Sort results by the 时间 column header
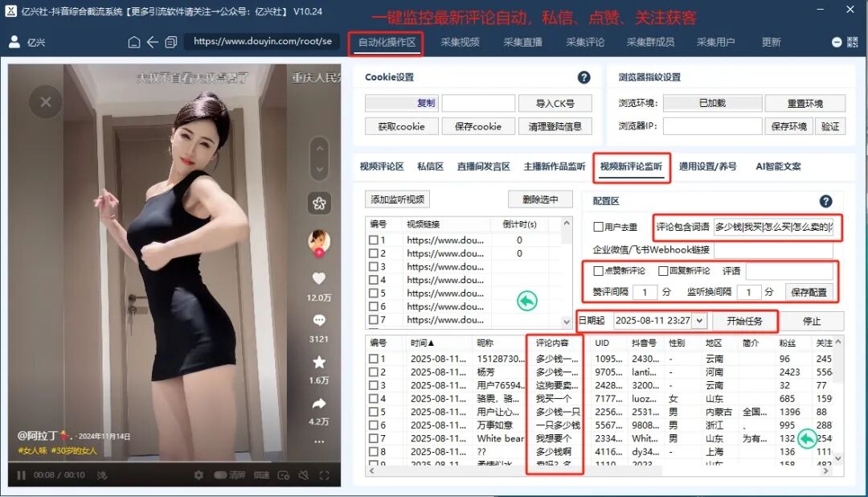The width and height of the screenshot is (868, 497). tap(423, 343)
